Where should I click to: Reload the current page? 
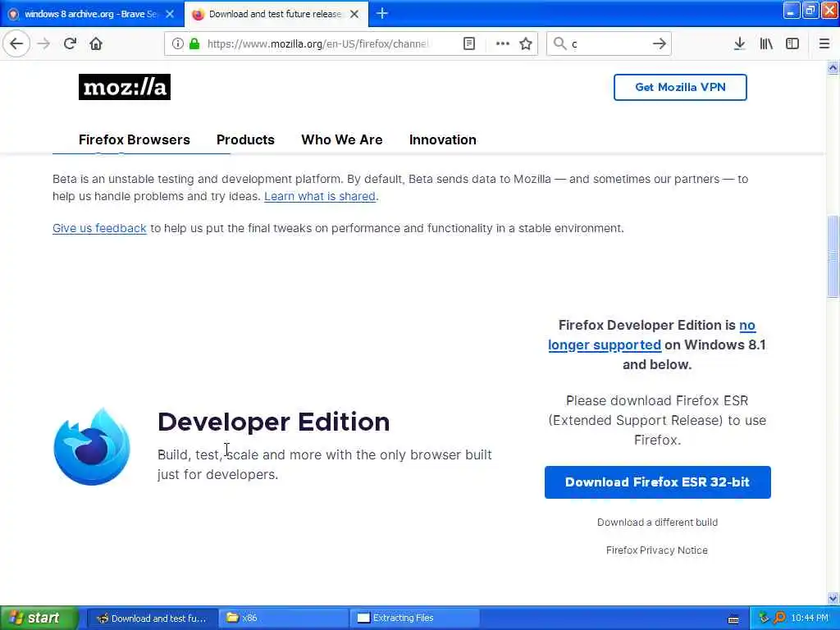70,43
